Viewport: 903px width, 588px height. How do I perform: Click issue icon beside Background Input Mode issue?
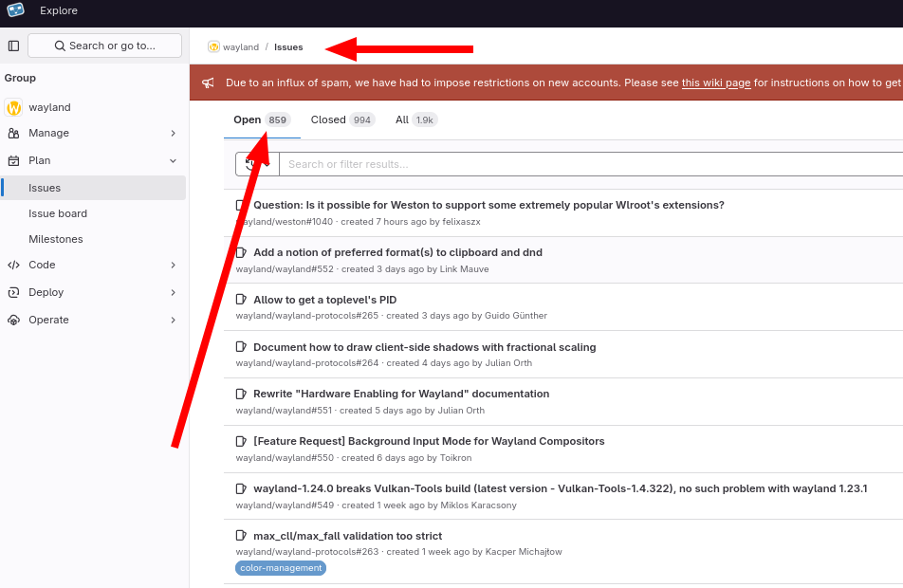point(241,441)
